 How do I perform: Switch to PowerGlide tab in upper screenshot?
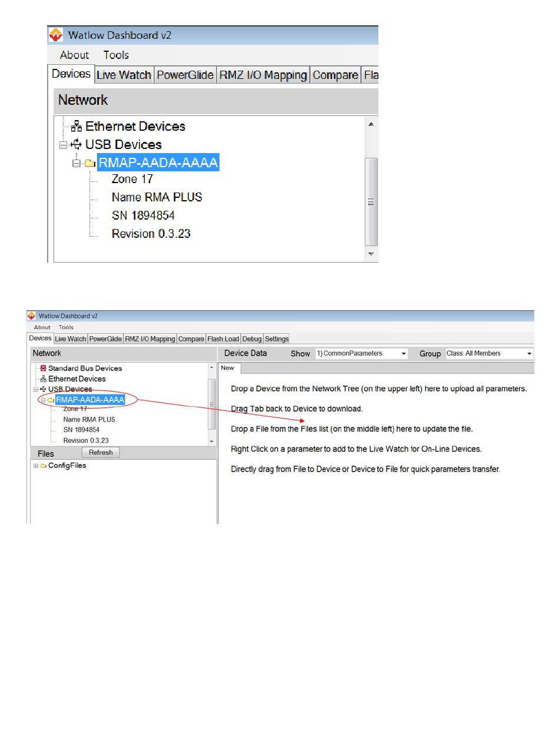tap(185, 75)
